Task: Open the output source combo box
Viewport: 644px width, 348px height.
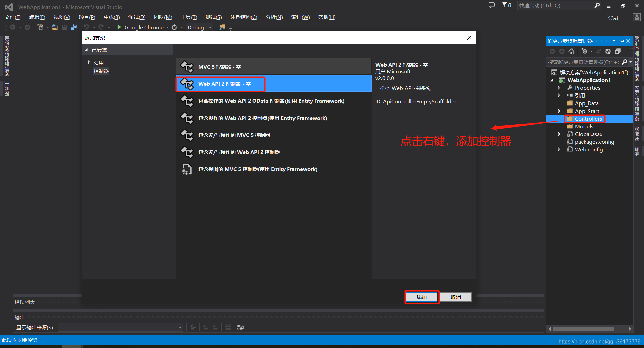Action: pyautogui.click(x=121, y=327)
